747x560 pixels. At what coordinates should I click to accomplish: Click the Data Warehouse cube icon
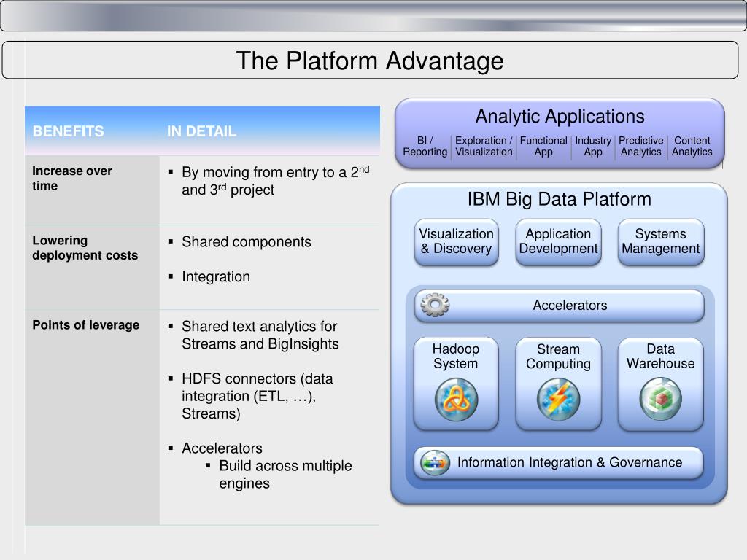click(x=660, y=399)
